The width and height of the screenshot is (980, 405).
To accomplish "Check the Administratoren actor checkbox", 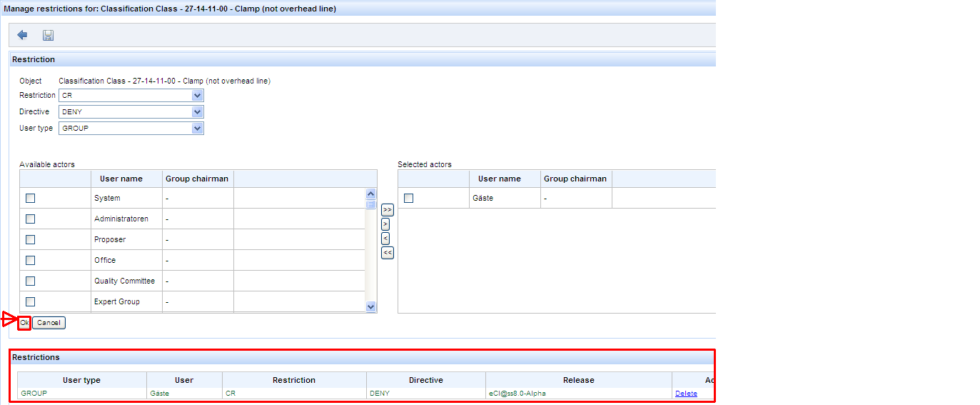I will (x=30, y=219).
